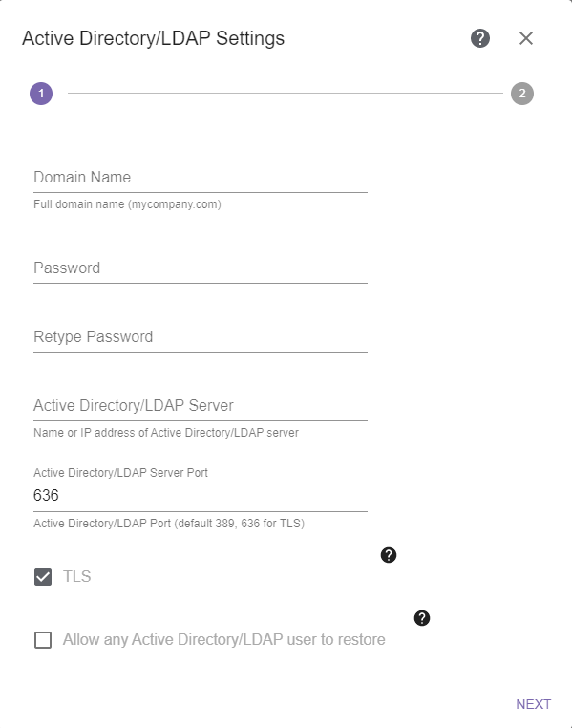Click the Server Port field showing 636
572x728 pixels.
pos(201,496)
